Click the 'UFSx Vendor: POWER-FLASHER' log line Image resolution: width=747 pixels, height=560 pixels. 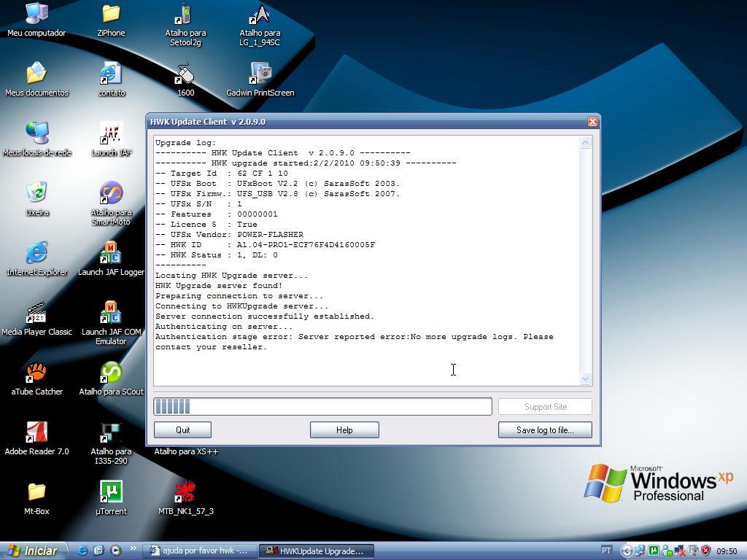coord(229,234)
